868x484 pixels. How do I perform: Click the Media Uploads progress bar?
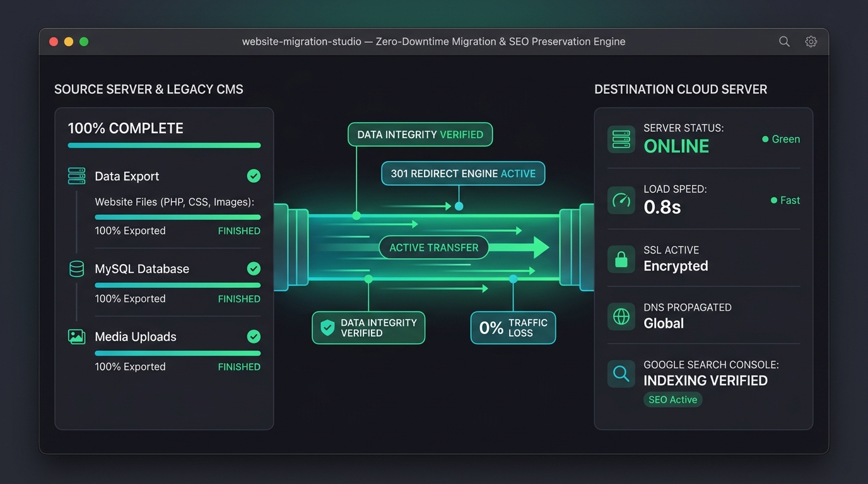177,353
